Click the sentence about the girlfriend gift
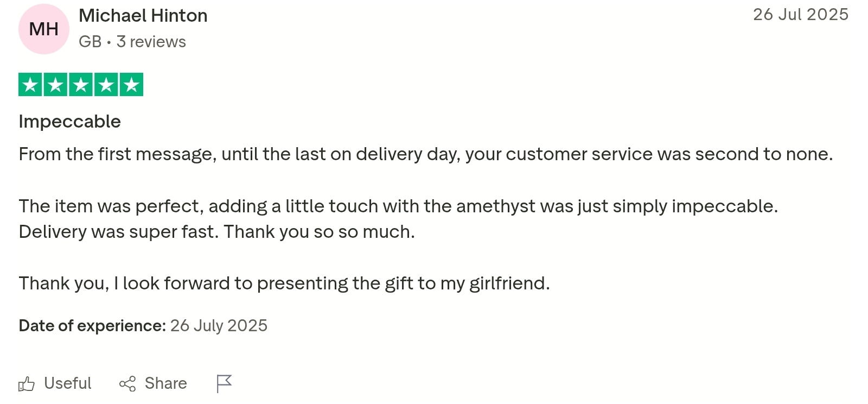Screen dimensions: 868x404 (284, 283)
